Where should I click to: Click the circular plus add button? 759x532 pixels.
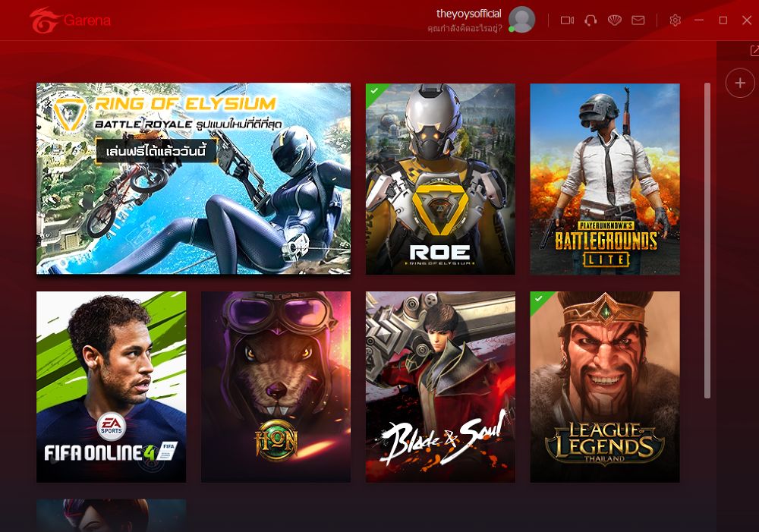[739, 83]
